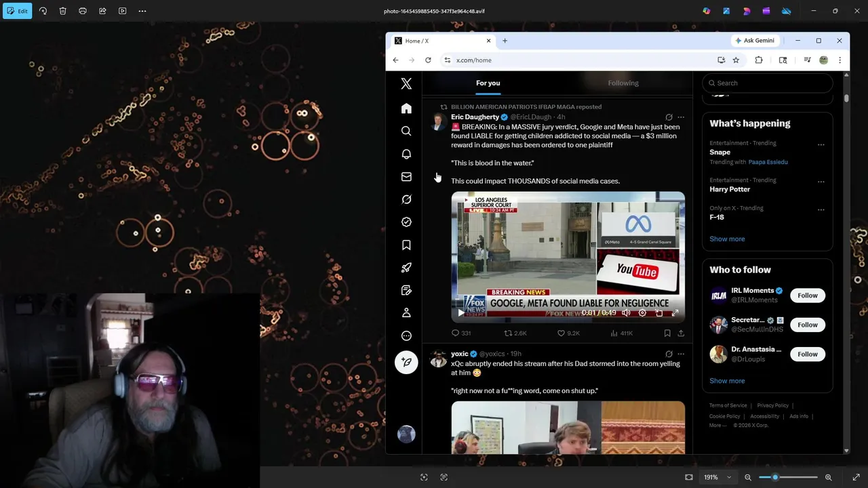
Task: Open more options for Harry Potter trend
Action: 821,182
